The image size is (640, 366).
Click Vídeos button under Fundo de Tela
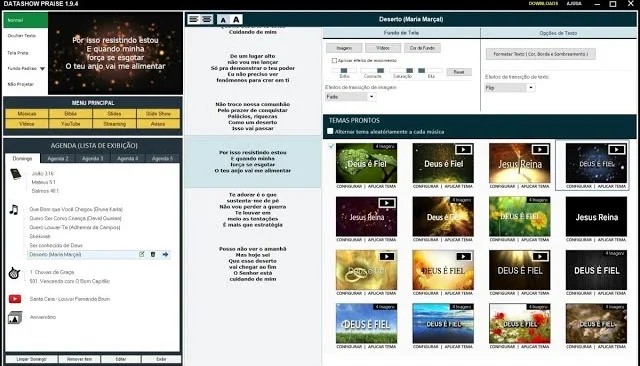[x=383, y=48]
